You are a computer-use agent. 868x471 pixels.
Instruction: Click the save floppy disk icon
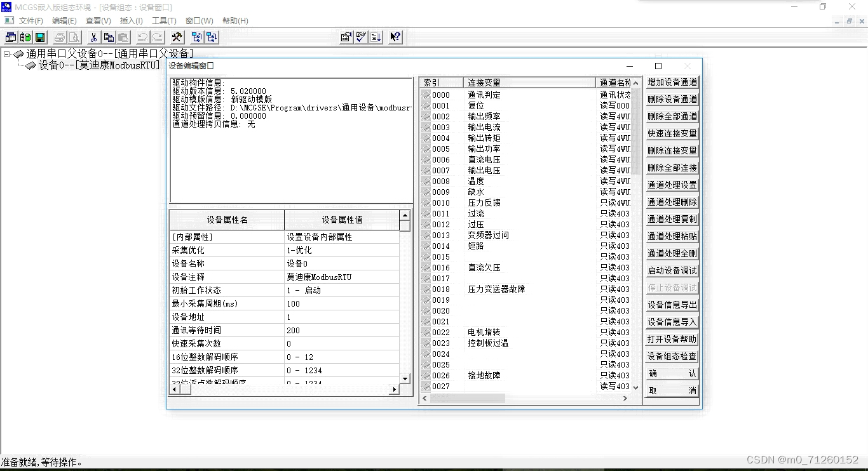pos(40,37)
